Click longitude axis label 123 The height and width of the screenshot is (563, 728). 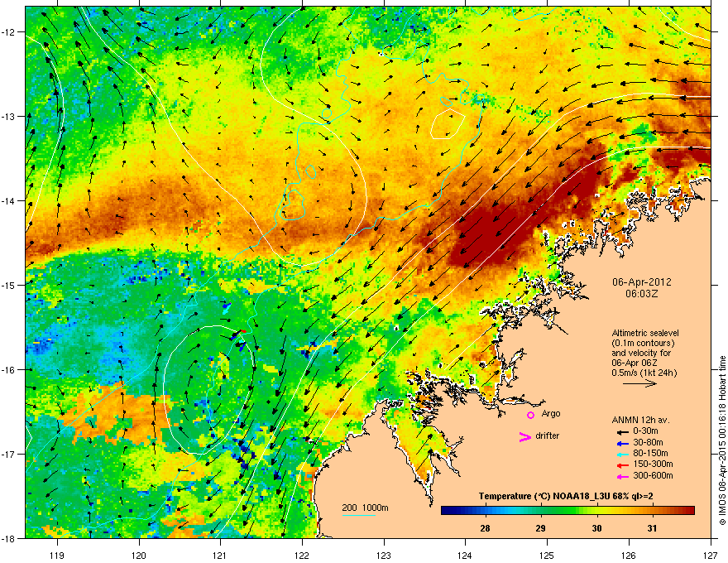[x=384, y=555]
